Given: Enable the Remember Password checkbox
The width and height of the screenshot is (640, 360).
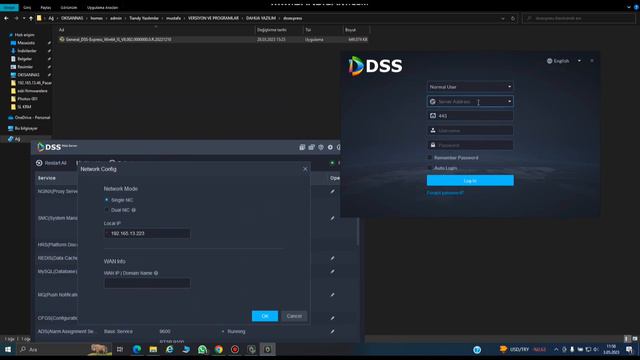Looking at the screenshot, I should coord(430,158).
